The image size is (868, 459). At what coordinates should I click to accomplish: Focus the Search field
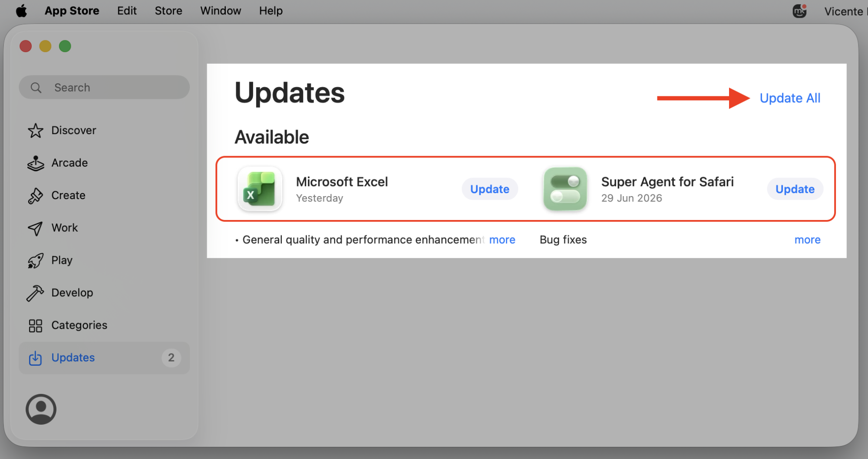[104, 88]
